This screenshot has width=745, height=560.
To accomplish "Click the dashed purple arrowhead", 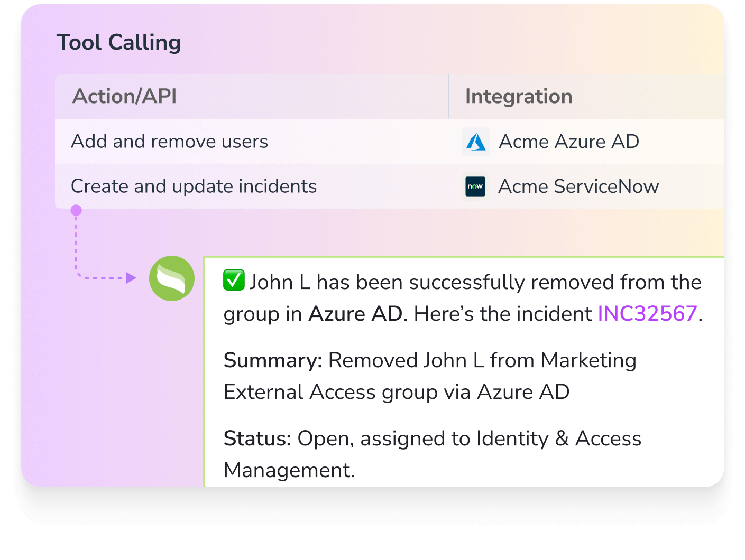I will coord(131,278).
